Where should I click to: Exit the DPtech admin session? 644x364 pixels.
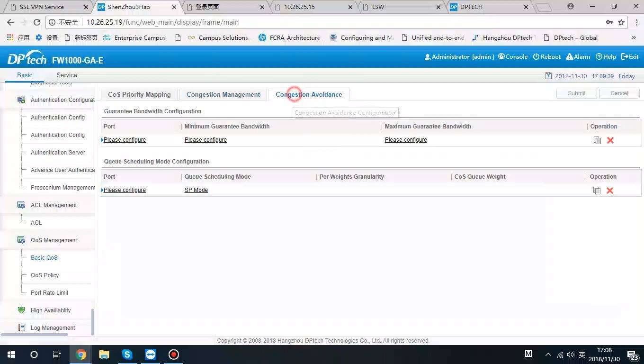click(630, 57)
